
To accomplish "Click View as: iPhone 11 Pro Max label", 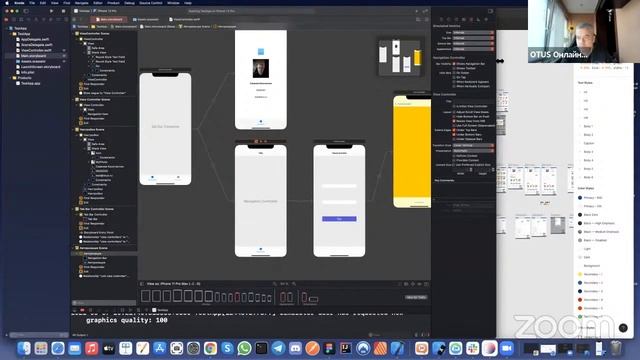I will 173,284.
